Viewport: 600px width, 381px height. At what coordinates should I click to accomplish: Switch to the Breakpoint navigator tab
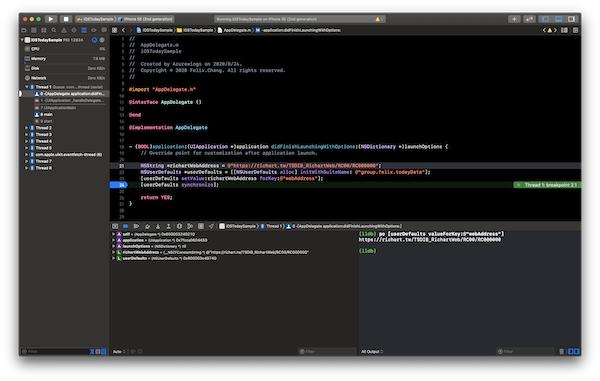click(94, 30)
